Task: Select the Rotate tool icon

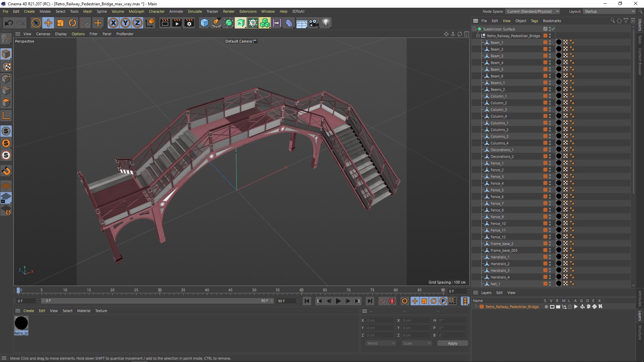Action: tap(72, 23)
